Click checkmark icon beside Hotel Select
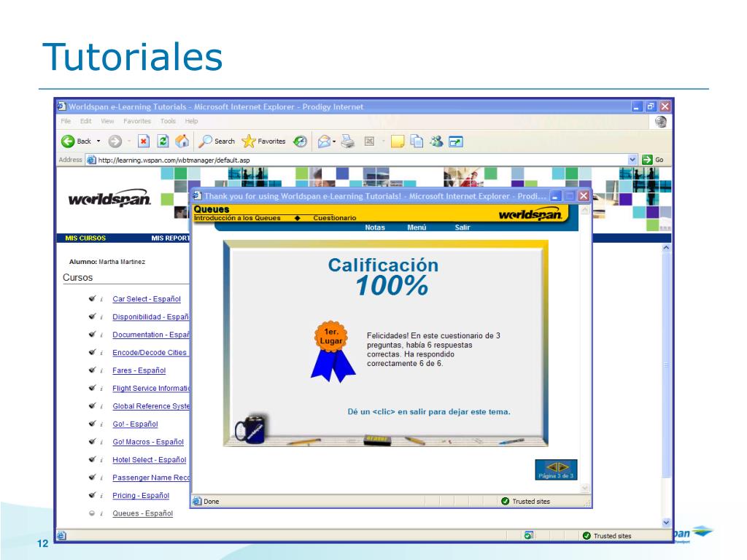The height and width of the screenshot is (560, 747). click(x=92, y=459)
